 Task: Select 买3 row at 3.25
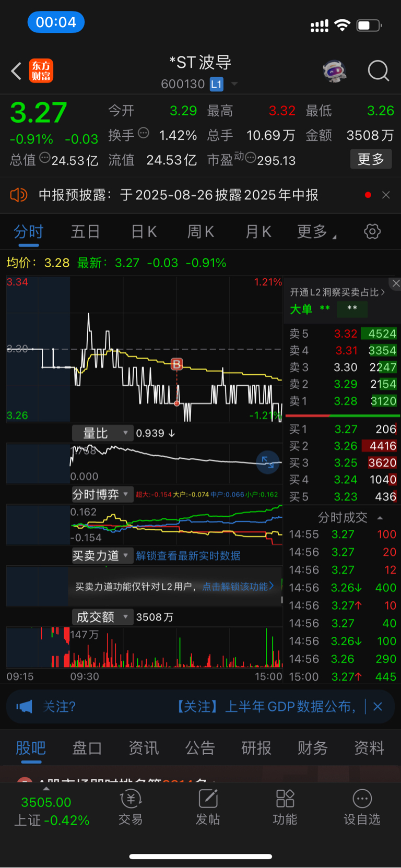(343, 463)
